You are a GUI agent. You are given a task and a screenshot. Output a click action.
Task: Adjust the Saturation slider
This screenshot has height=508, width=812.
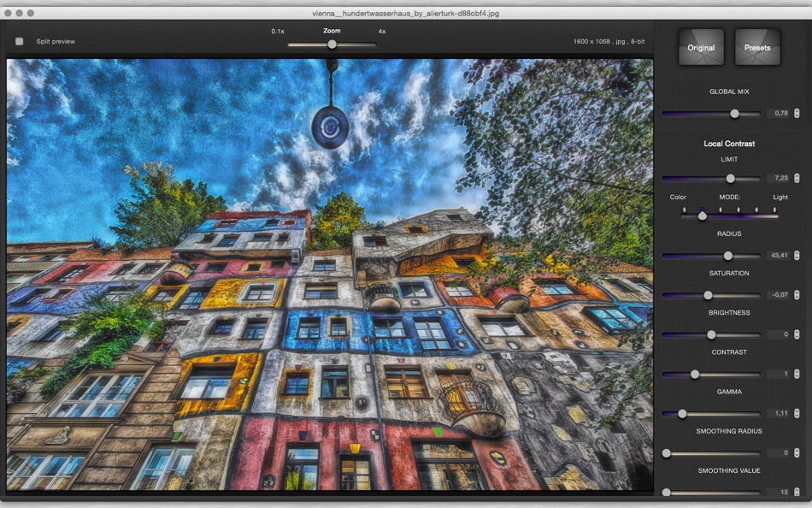click(x=707, y=294)
